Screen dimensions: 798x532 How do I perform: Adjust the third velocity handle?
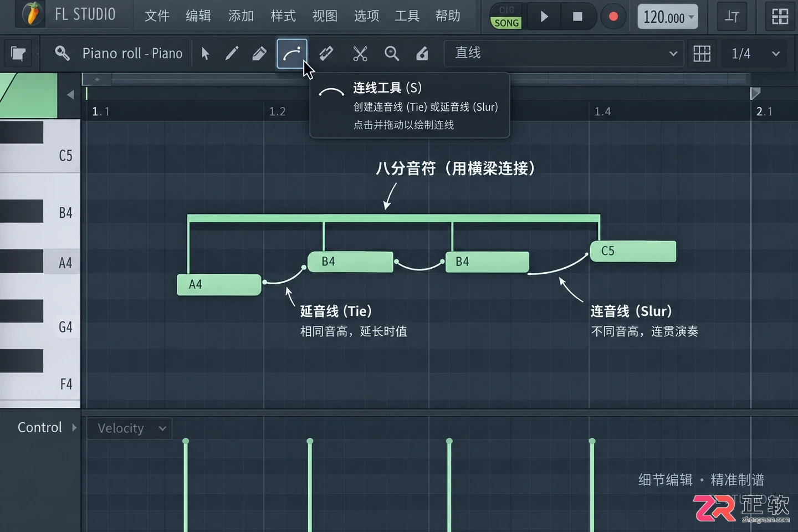pos(449,442)
